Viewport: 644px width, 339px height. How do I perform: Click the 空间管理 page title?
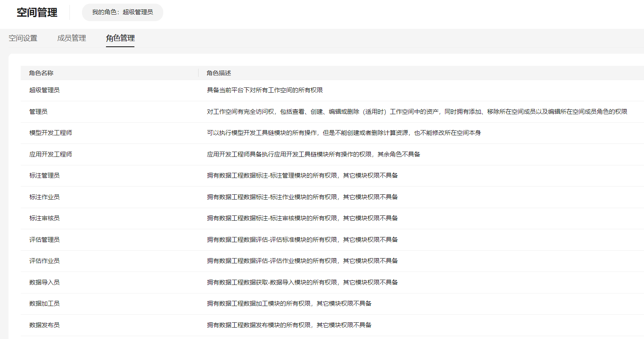point(37,13)
